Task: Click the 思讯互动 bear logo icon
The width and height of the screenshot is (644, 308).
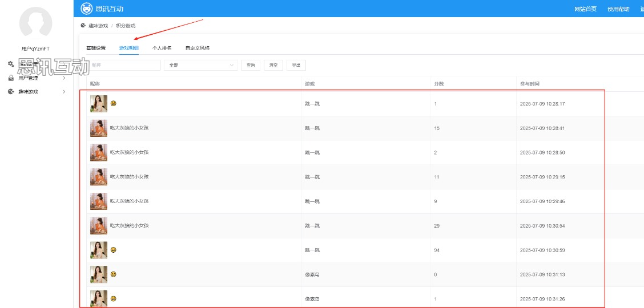Action: pyautogui.click(x=86, y=8)
